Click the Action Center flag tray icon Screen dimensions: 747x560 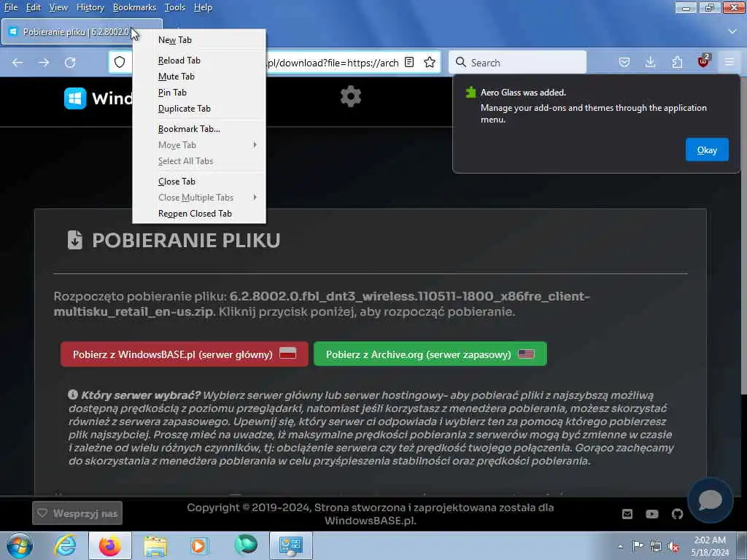(638, 546)
